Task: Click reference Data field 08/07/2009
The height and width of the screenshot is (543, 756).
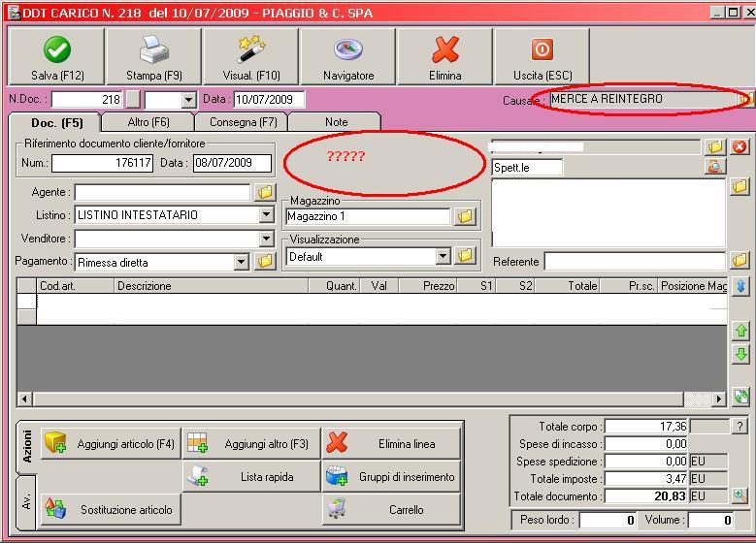Action: click(x=232, y=163)
